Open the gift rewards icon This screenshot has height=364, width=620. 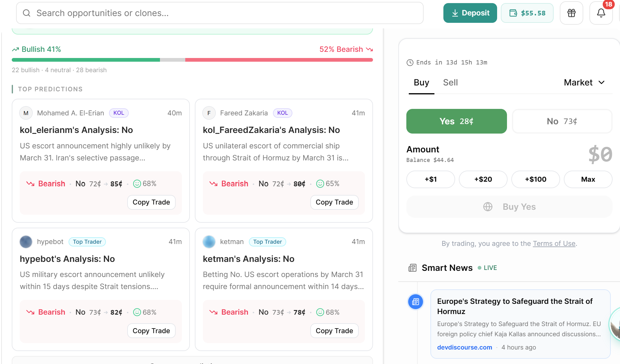[571, 13]
